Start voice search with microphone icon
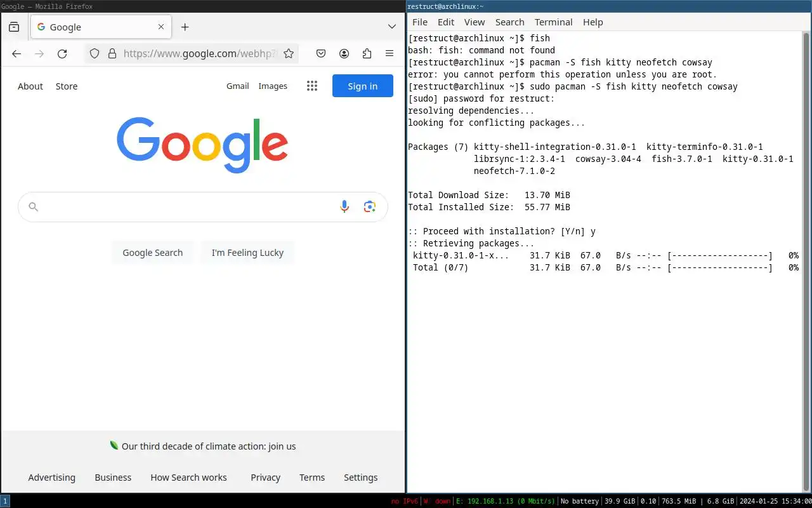This screenshot has height=508, width=812. (x=344, y=206)
